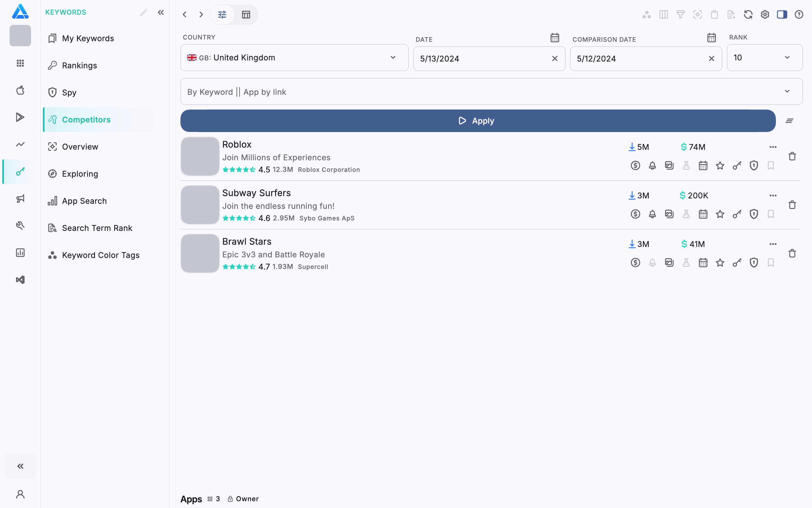Navigate back with the left arrow

click(185, 14)
